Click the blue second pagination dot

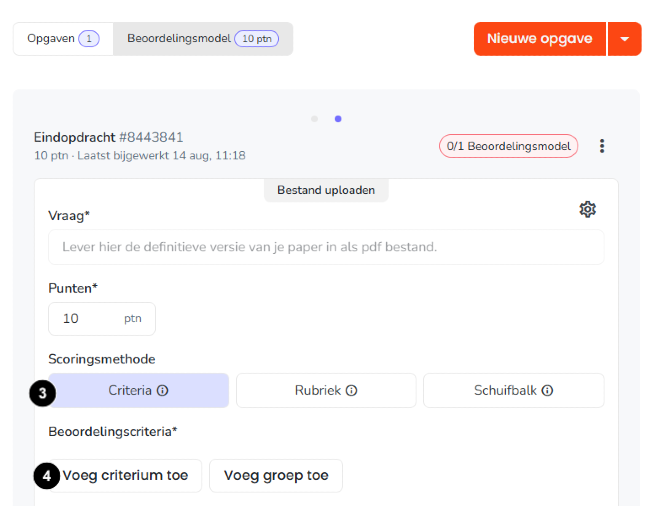pyautogui.click(x=338, y=119)
